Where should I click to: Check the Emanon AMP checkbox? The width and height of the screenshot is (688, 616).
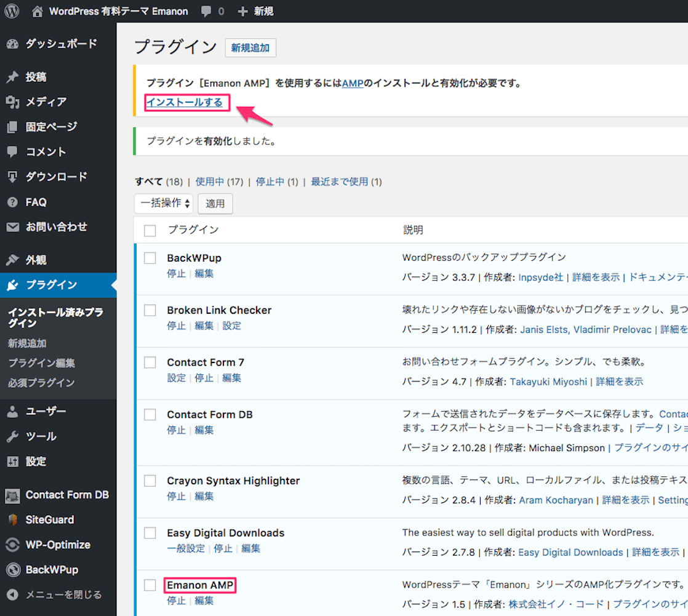pos(150,585)
